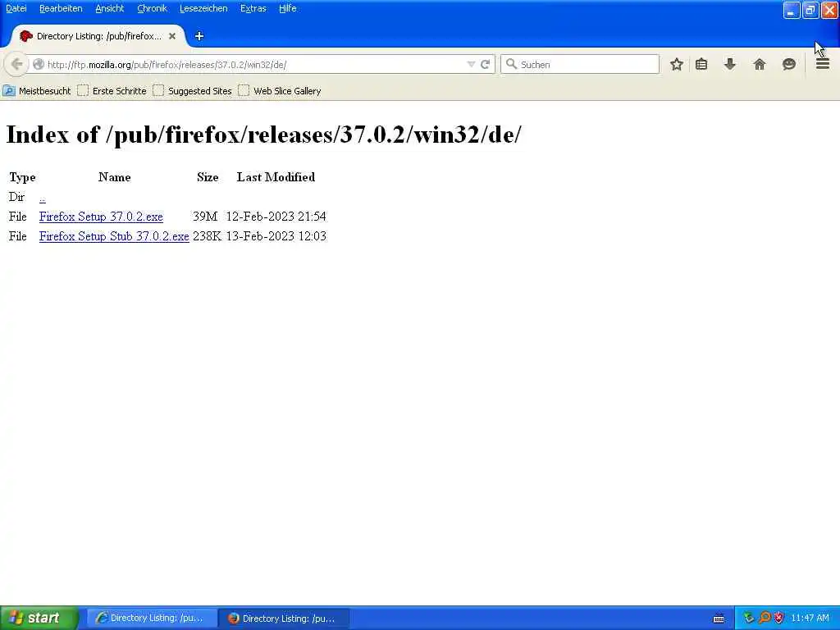Click the Meistbesucht bookmark
The width and height of the screenshot is (840, 630).
pyautogui.click(x=37, y=91)
